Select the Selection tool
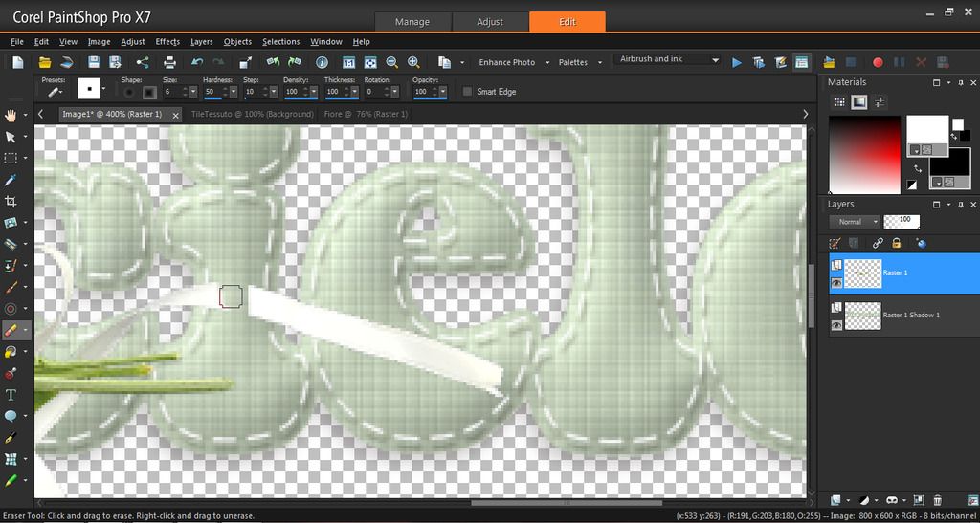980x523 pixels. coord(11,158)
